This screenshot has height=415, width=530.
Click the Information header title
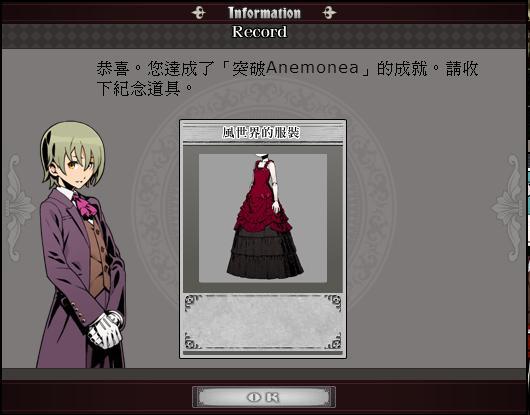(x=264, y=13)
